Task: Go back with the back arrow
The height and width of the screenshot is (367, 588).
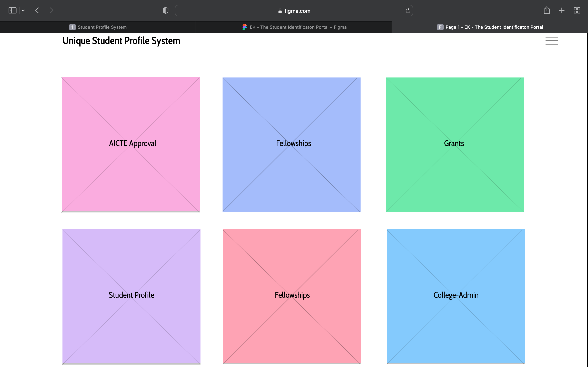Action: coord(37,10)
